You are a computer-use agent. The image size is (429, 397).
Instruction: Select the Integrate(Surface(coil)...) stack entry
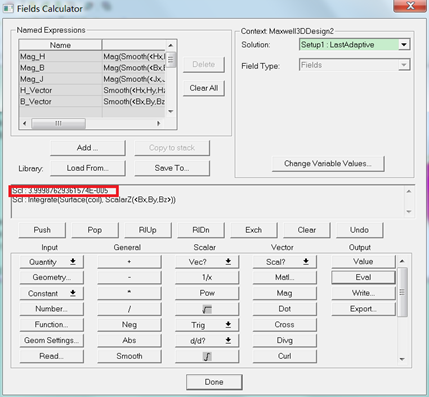[x=94, y=200]
